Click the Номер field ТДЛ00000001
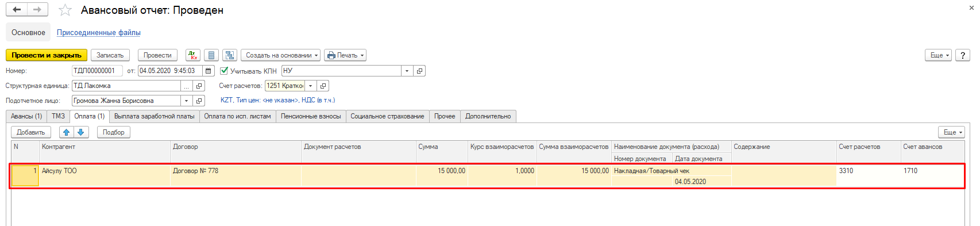 pos(97,71)
